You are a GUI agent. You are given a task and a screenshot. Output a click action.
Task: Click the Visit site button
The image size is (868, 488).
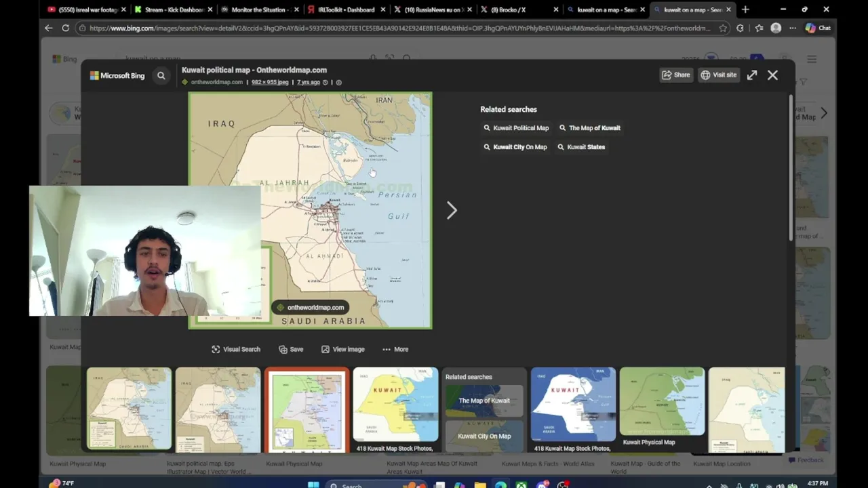718,75
